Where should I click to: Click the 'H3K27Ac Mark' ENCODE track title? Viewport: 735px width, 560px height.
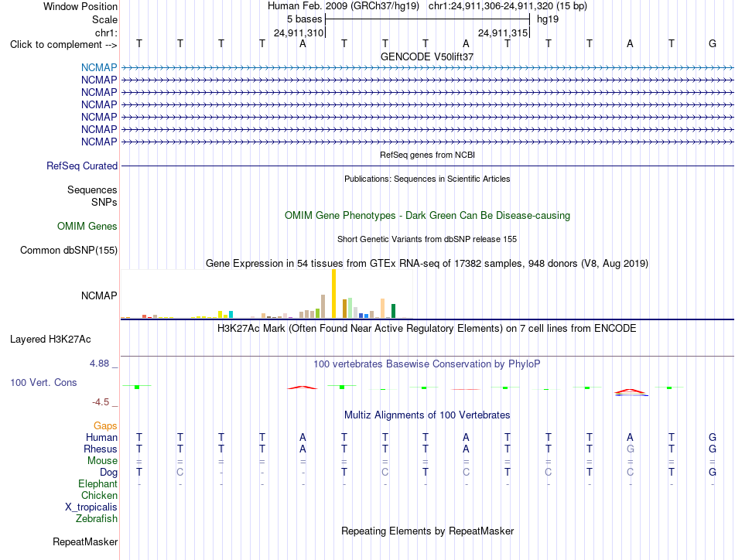pyautogui.click(x=427, y=328)
